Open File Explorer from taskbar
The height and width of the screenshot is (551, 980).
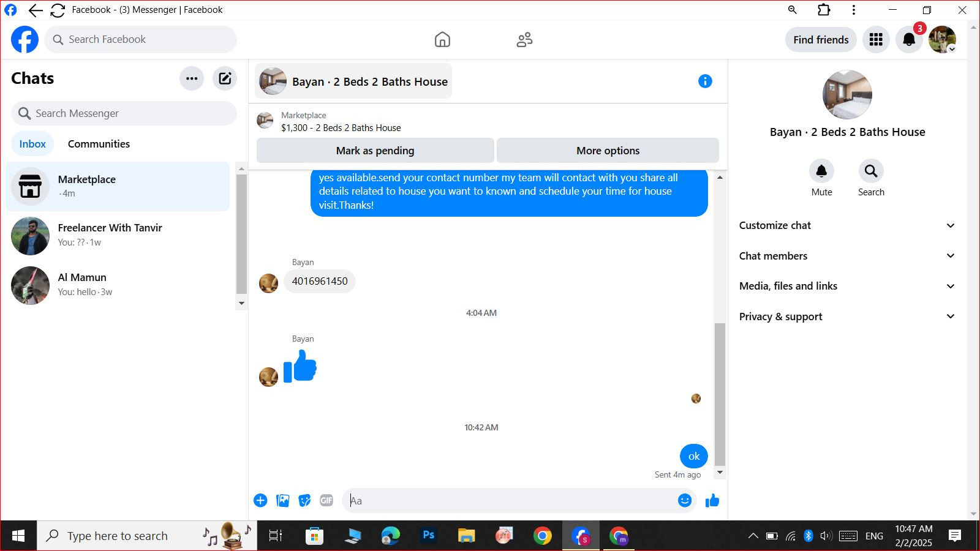(466, 536)
